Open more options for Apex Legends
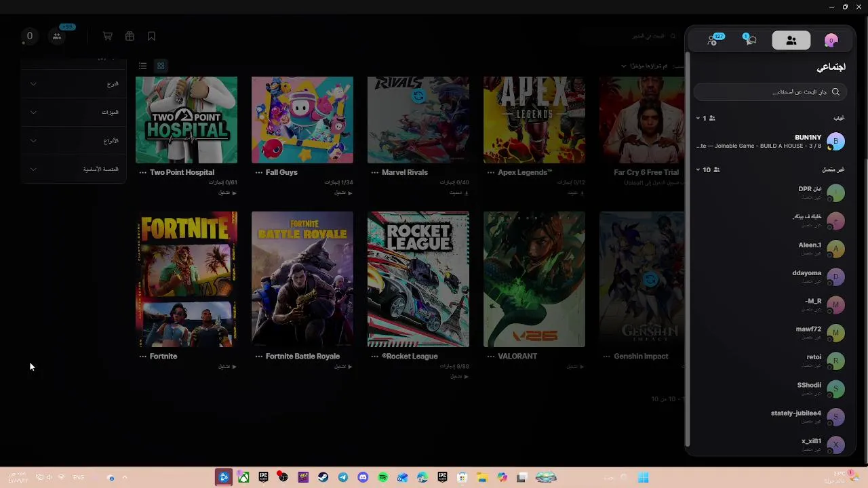Image resolution: width=868 pixels, height=488 pixels. coord(490,173)
